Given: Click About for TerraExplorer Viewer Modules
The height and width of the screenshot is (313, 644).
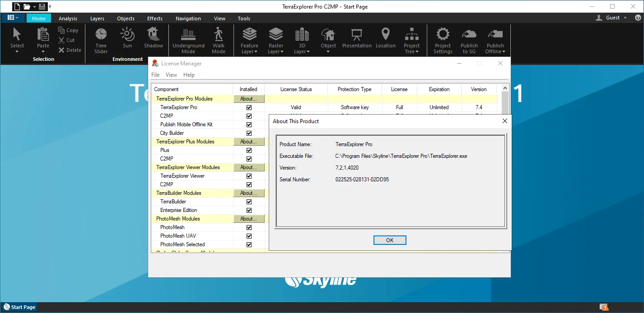Looking at the screenshot, I should point(249,167).
